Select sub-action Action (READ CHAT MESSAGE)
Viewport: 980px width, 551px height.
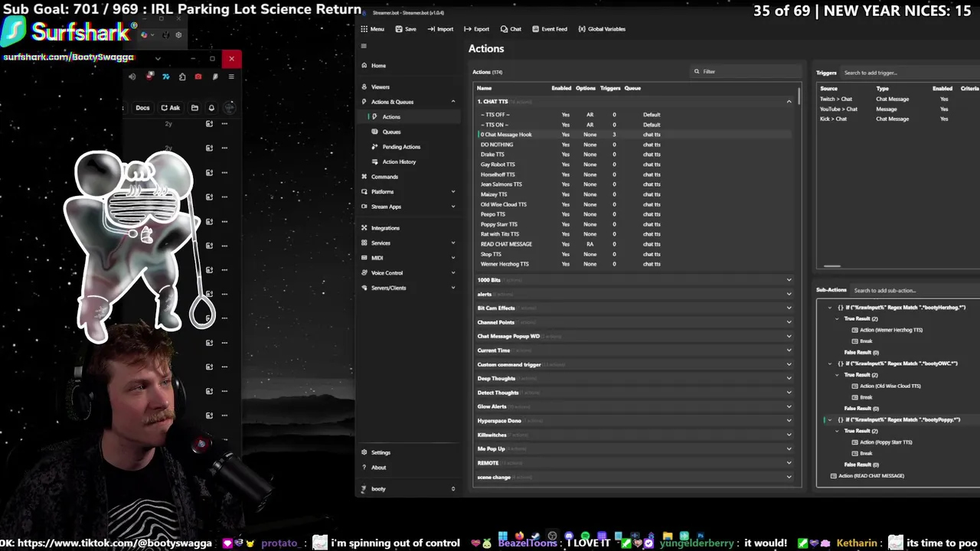click(871, 476)
